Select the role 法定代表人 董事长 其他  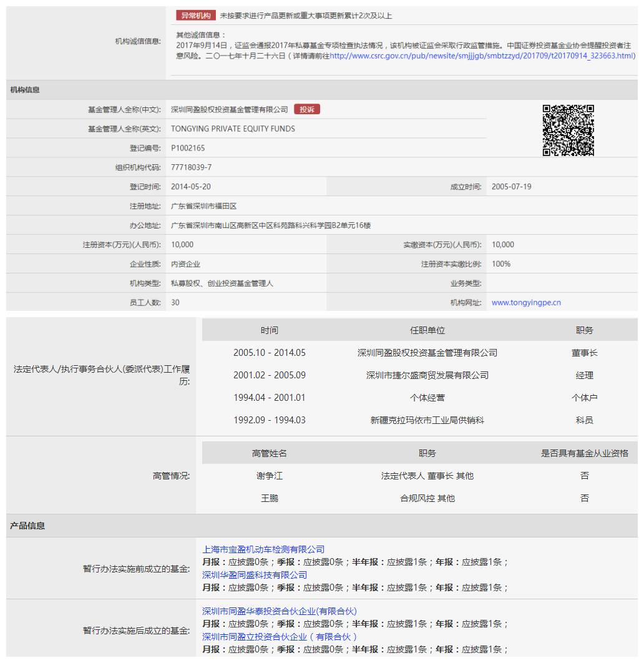(x=427, y=476)
